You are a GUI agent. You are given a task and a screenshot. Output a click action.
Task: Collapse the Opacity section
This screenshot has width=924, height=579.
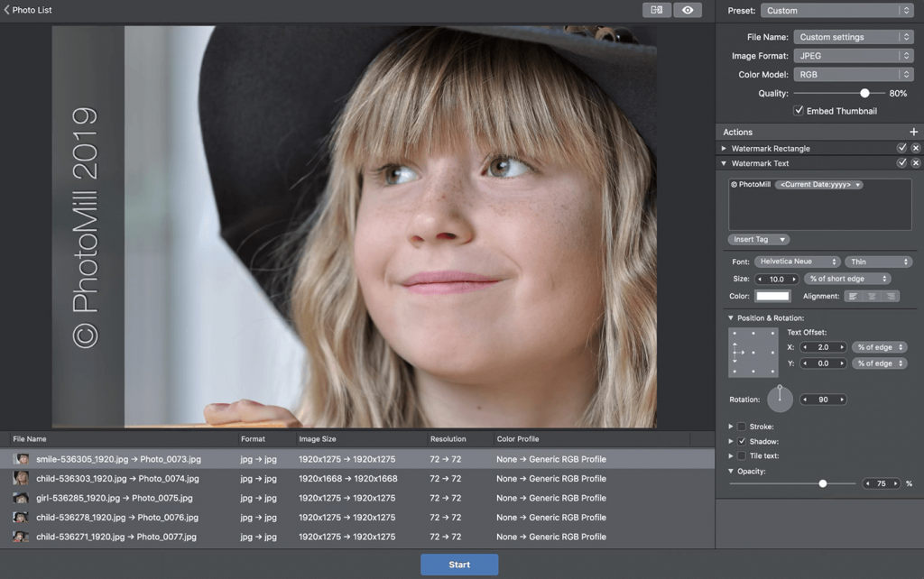pyautogui.click(x=731, y=471)
